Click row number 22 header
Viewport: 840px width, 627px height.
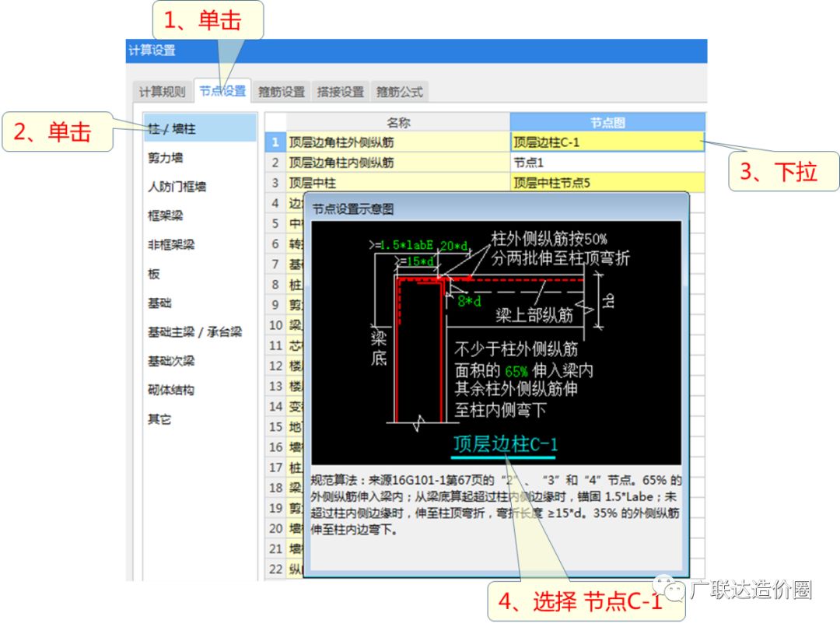pyautogui.click(x=275, y=569)
